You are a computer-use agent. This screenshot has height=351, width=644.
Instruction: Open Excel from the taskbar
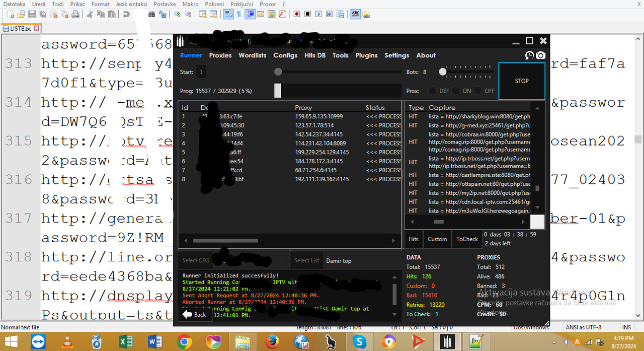[x=125, y=342]
